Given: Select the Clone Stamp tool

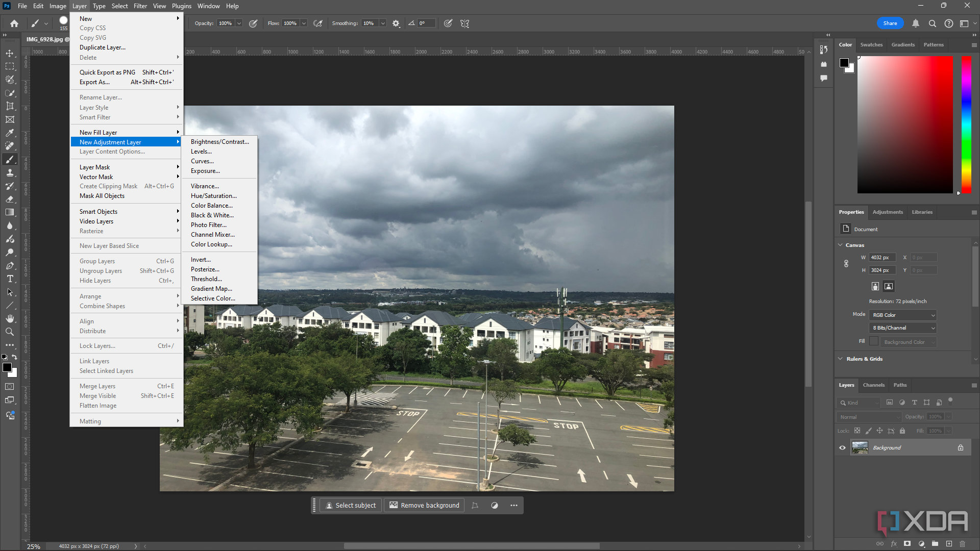Looking at the screenshot, I should click(x=9, y=173).
